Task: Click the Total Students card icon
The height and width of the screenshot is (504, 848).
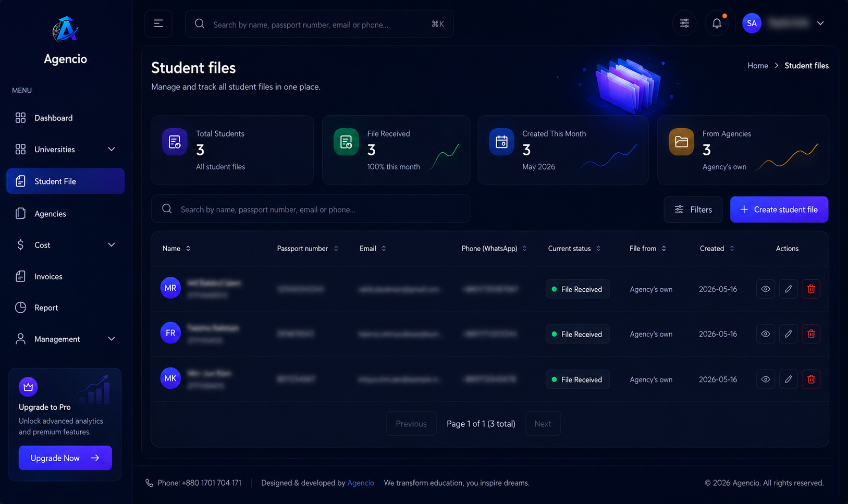Action: (x=175, y=142)
